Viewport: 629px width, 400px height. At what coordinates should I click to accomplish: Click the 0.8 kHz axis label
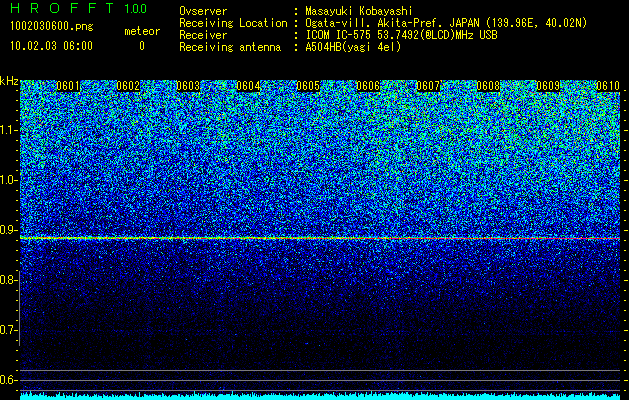9,280
